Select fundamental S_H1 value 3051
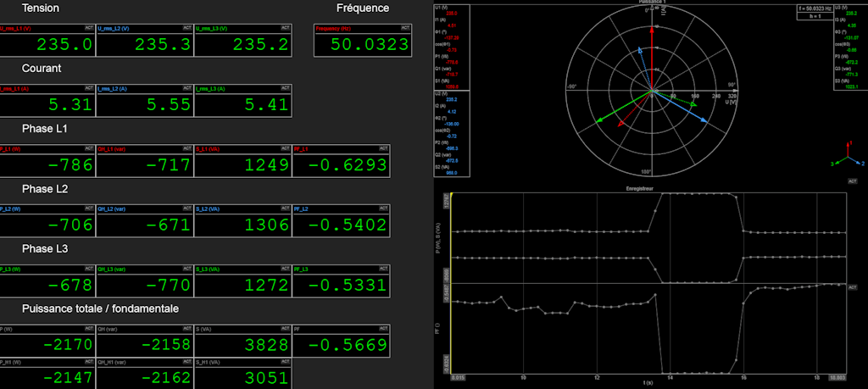868x389 pixels. pyautogui.click(x=266, y=379)
